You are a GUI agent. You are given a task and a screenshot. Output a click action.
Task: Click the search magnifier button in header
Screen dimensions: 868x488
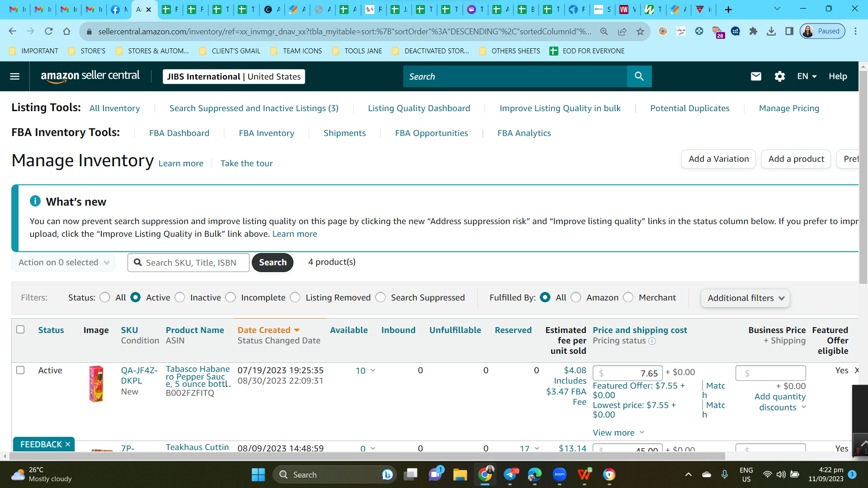[x=639, y=76]
